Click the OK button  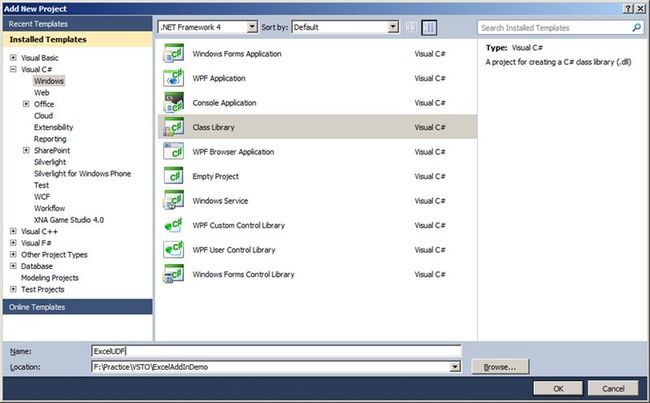coord(558,388)
